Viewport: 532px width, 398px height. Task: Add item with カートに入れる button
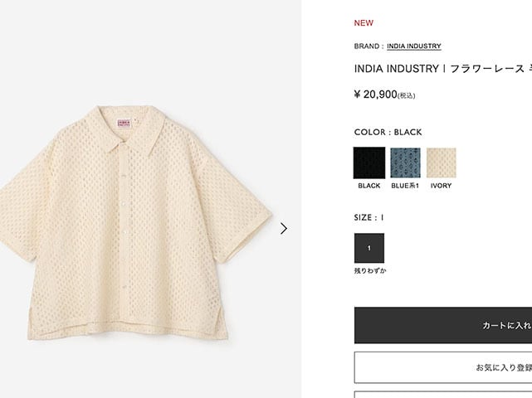(443, 326)
